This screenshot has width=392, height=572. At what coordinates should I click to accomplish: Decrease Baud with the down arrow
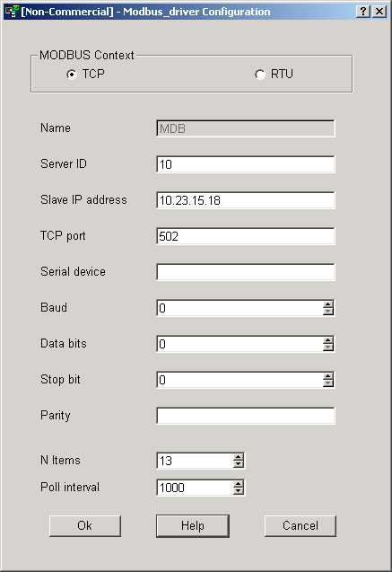(328, 312)
